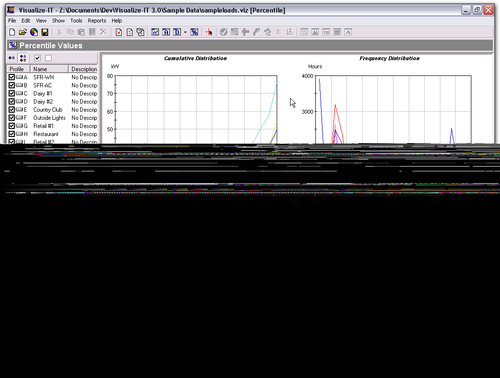Click the two-dot icon in the profile list toolbar
The image size is (500, 378).
click(x=12, y=58)
